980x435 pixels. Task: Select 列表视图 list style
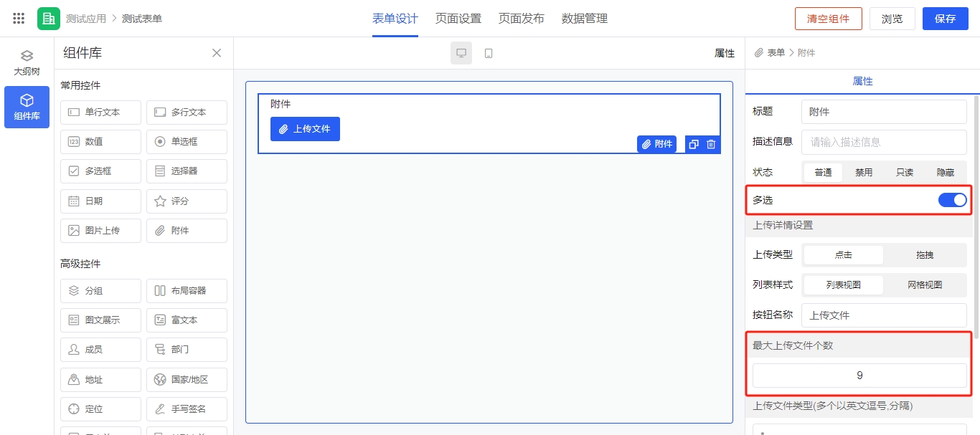click(x=844, y=285)
